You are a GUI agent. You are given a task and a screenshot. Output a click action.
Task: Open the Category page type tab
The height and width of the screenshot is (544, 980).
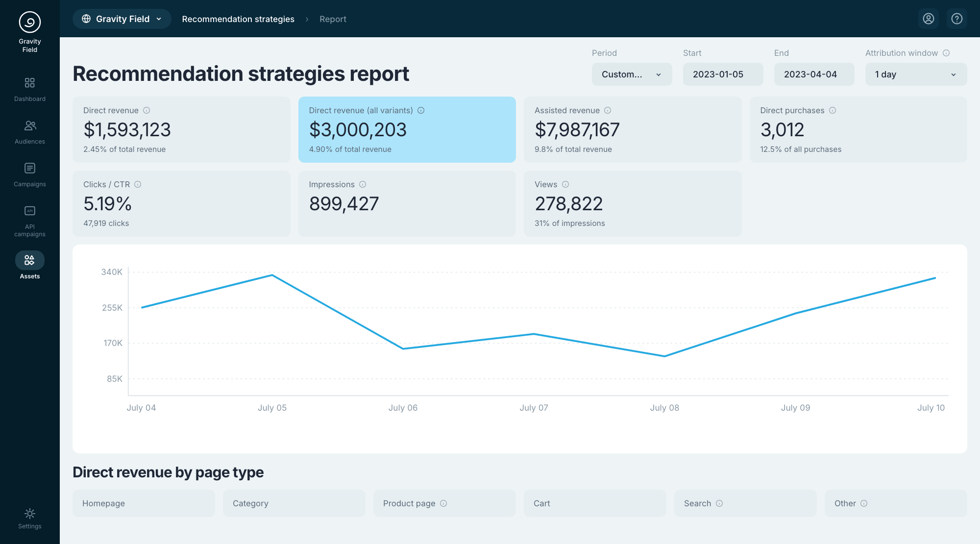(x=294, y=503)
